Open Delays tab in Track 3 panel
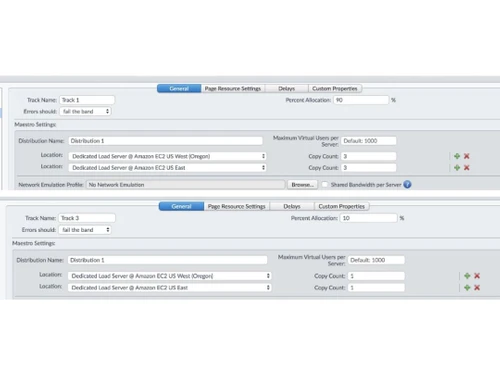 tap(292, 206)
